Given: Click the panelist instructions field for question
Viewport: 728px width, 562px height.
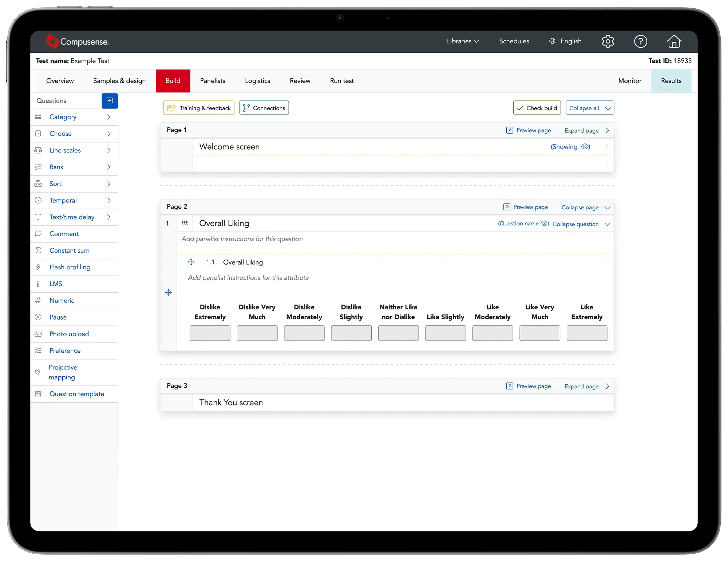Looking at the screenshot, I should click(x=242, y=239).
